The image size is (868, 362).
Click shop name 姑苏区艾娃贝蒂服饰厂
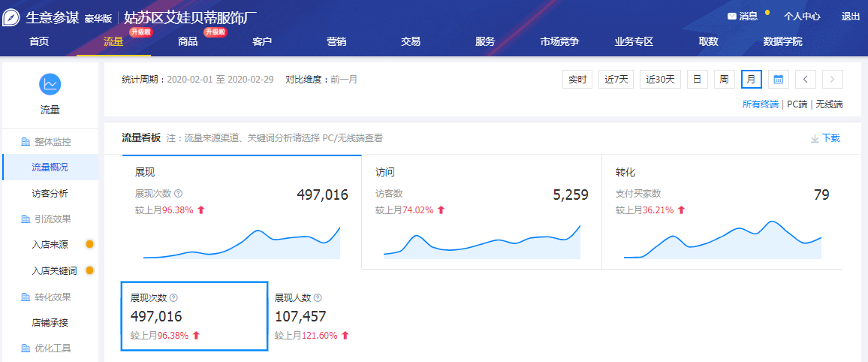(x=191, y=18)
